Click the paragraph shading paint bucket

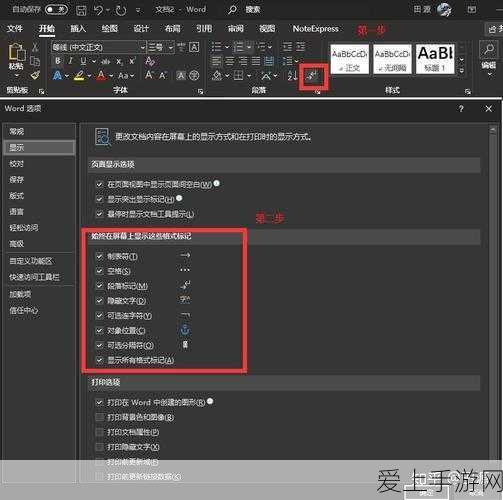point(217,76)
